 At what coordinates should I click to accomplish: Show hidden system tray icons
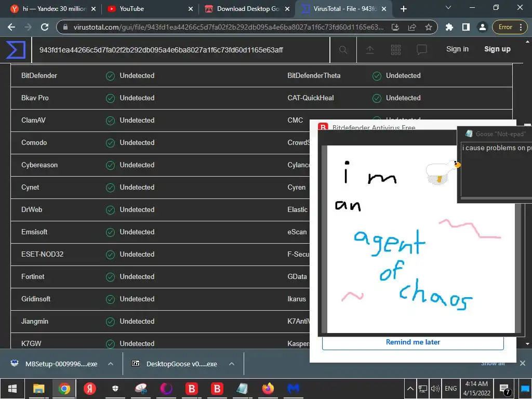click(410, 389)
